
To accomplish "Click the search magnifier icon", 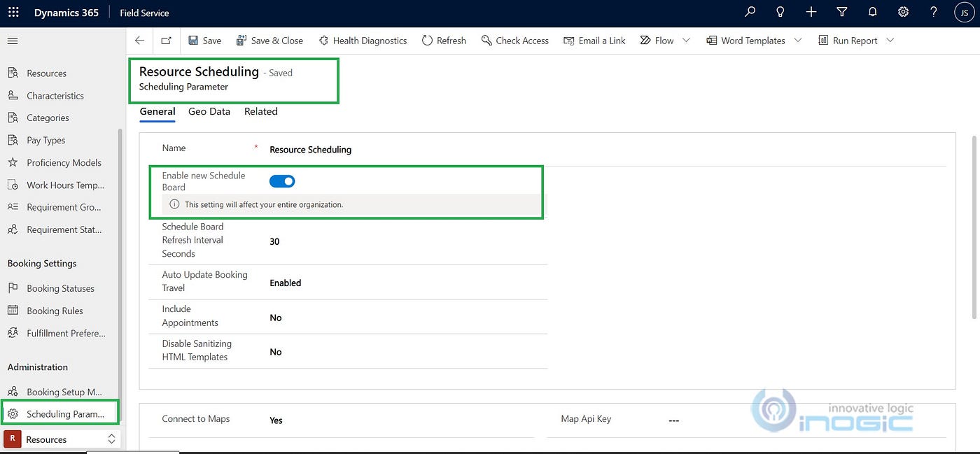I will [x=750, y=12].
